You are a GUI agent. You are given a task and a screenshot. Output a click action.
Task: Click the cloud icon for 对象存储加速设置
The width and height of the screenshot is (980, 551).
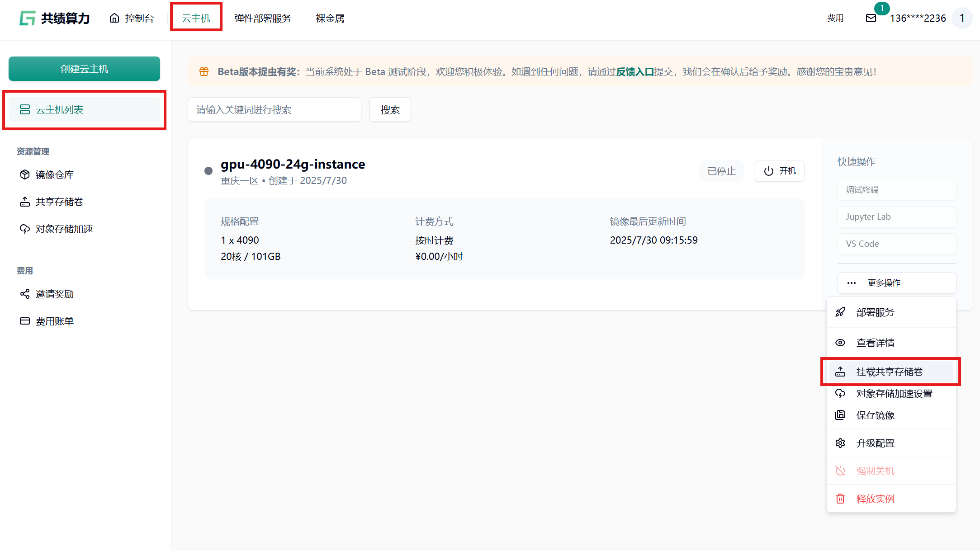[x=840, y=393]
